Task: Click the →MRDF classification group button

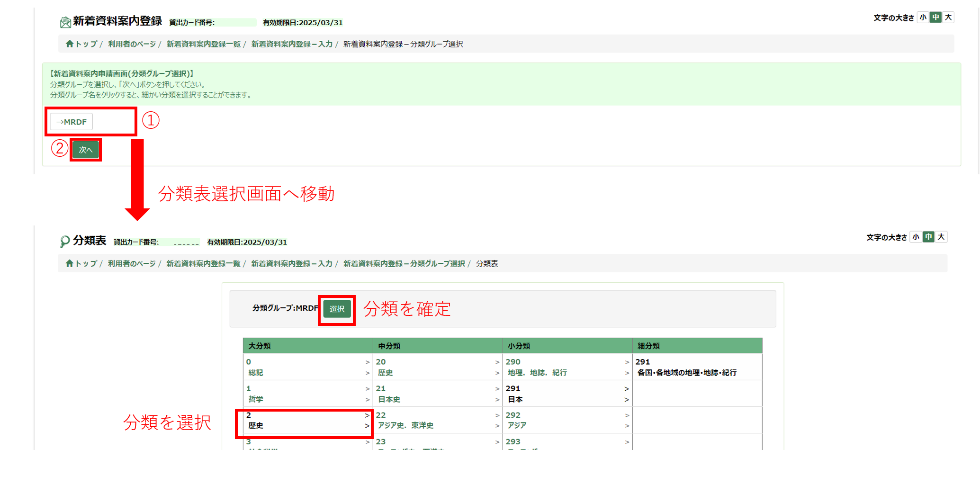Action: 71,121
